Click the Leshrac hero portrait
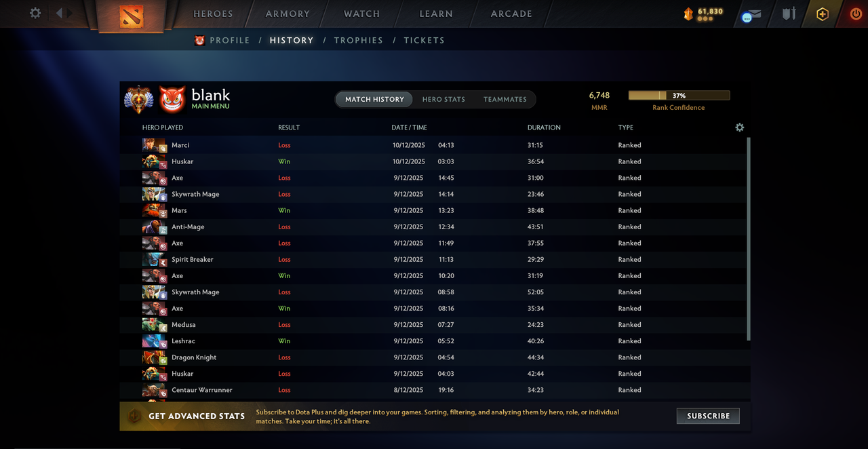Screen dimensions: 868x449 154,340
